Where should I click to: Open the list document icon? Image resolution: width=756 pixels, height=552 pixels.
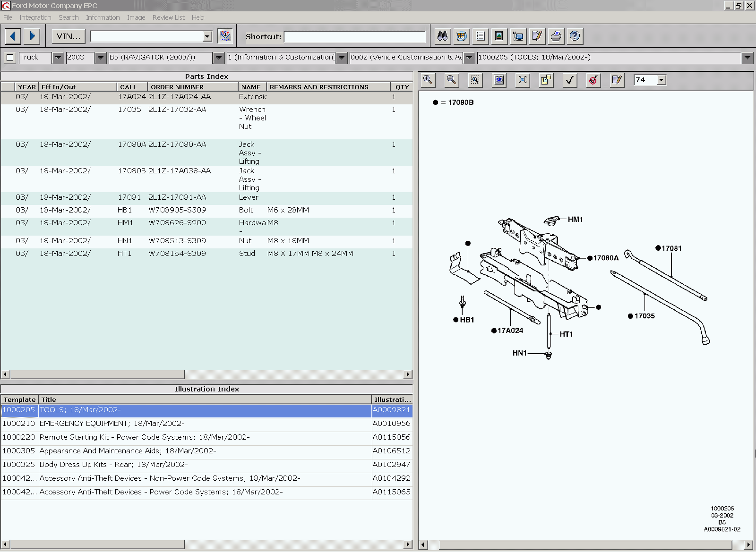481,36
